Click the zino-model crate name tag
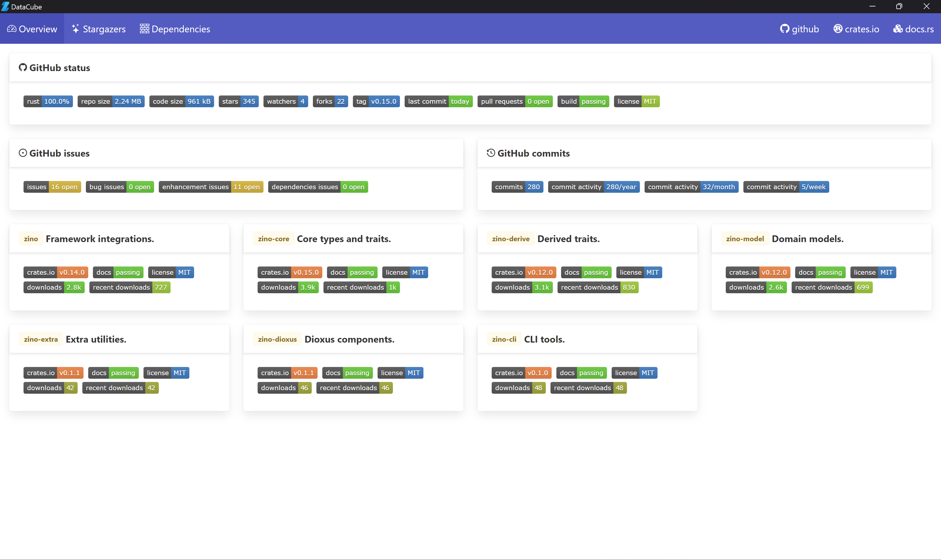Image resolution: width=941 pixels, height=560 pixels. (x=745, y=239)
